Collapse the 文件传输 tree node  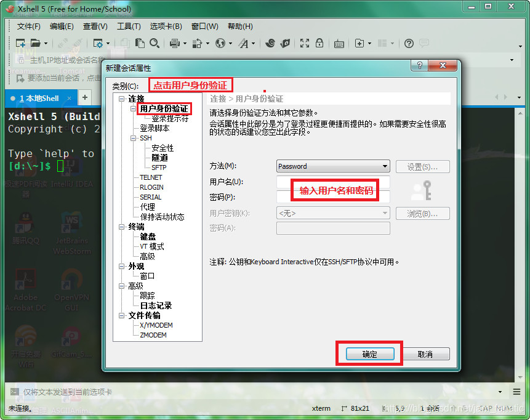pyautogui.click(x=121, y=315)
